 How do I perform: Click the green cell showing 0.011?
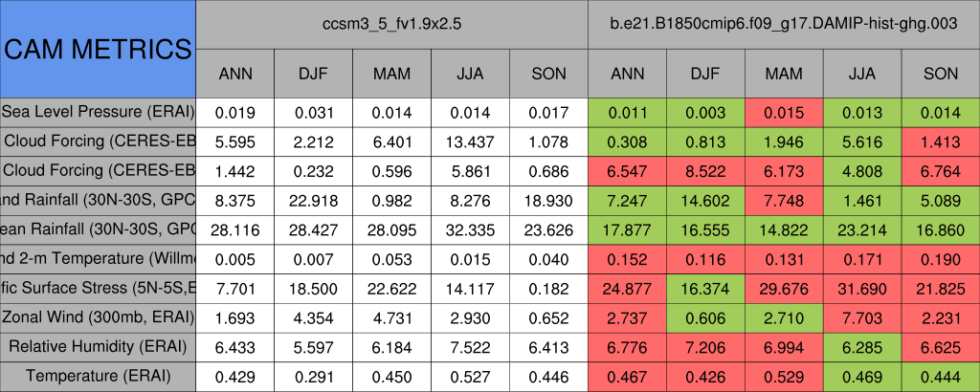[628, 112]
